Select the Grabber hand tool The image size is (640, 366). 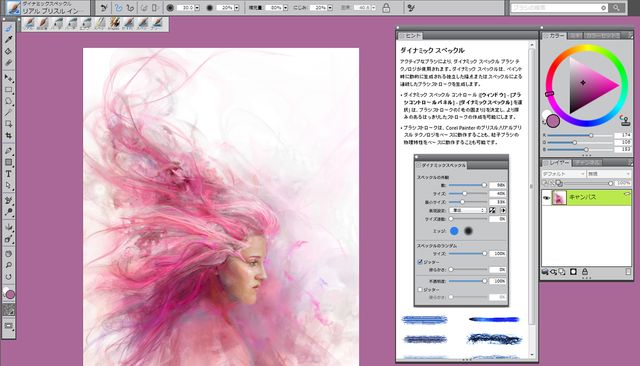click(9, 253)
